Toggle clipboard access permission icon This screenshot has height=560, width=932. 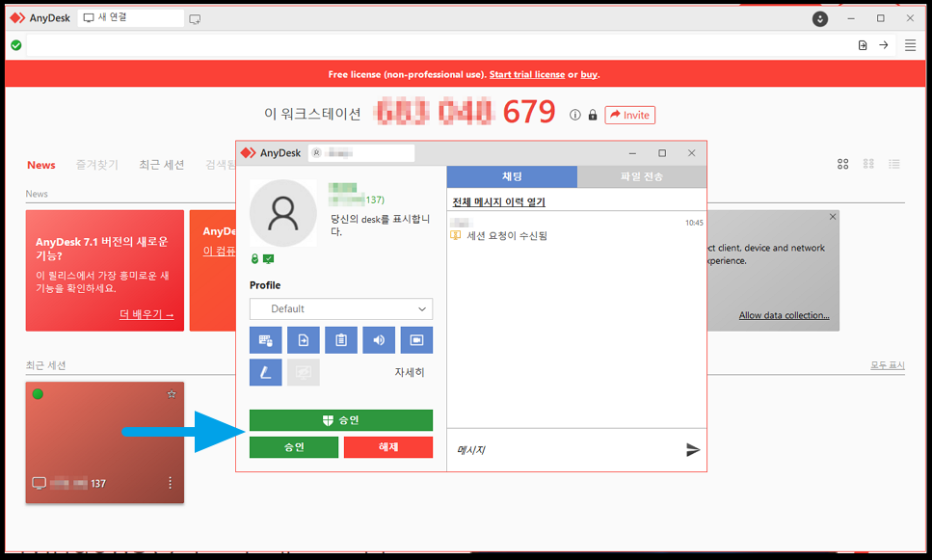click(341, 340)
